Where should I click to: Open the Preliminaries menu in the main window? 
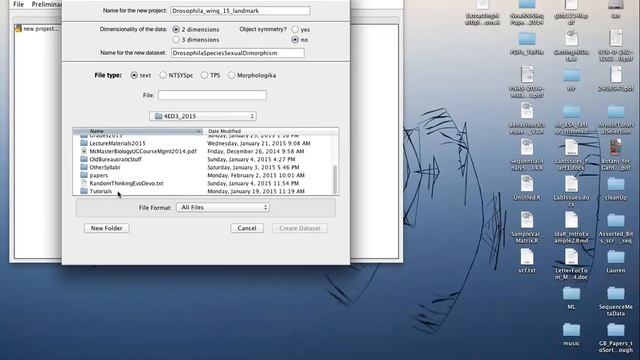click(x=46, y=4)
